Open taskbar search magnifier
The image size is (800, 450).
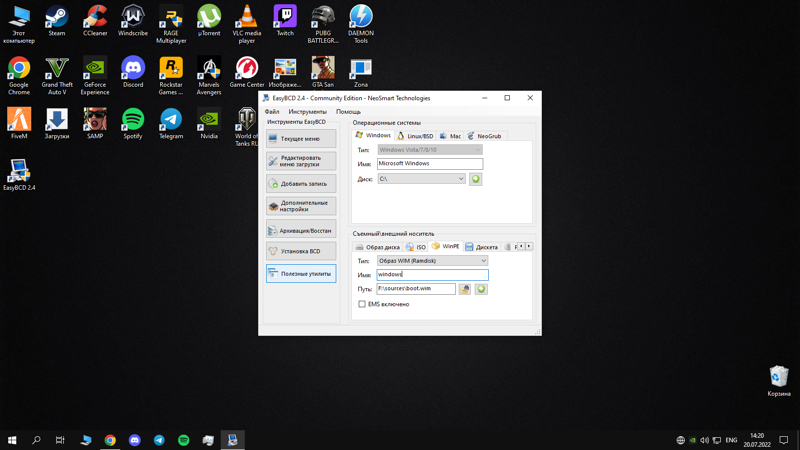click(36, 440)
